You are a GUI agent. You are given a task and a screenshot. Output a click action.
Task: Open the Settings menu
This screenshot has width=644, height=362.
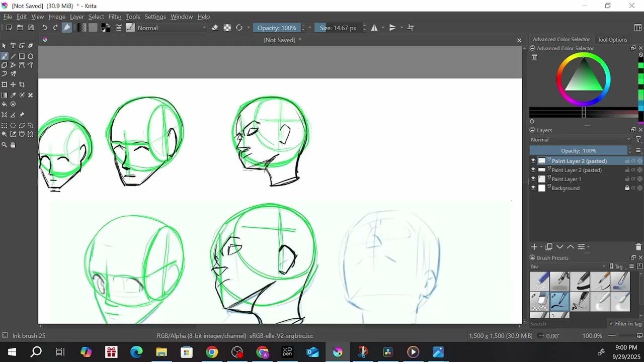pyautogui.click(x=155, y=17)
